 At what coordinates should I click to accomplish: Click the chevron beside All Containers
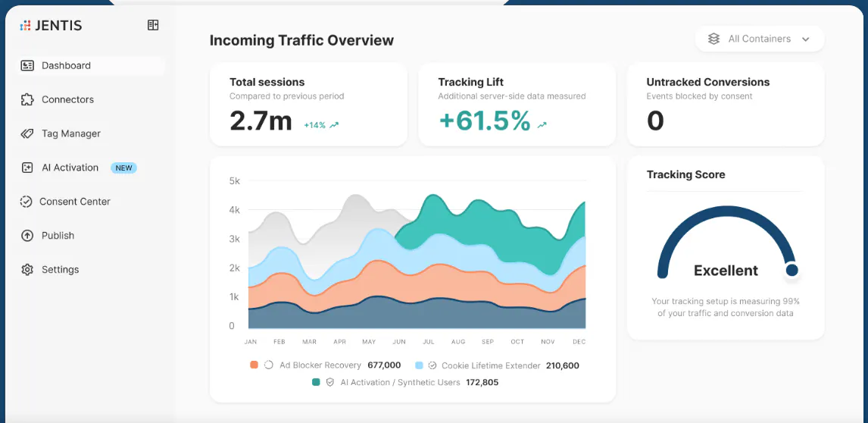[805, 39]
